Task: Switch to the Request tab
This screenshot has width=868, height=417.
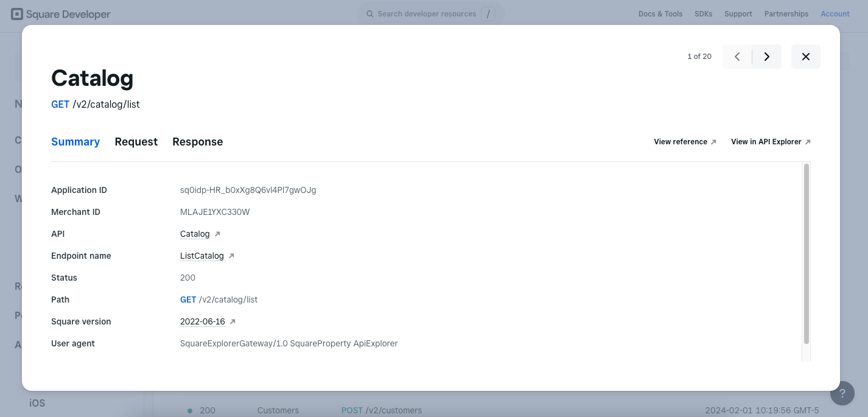Action: tap(136, 142)
